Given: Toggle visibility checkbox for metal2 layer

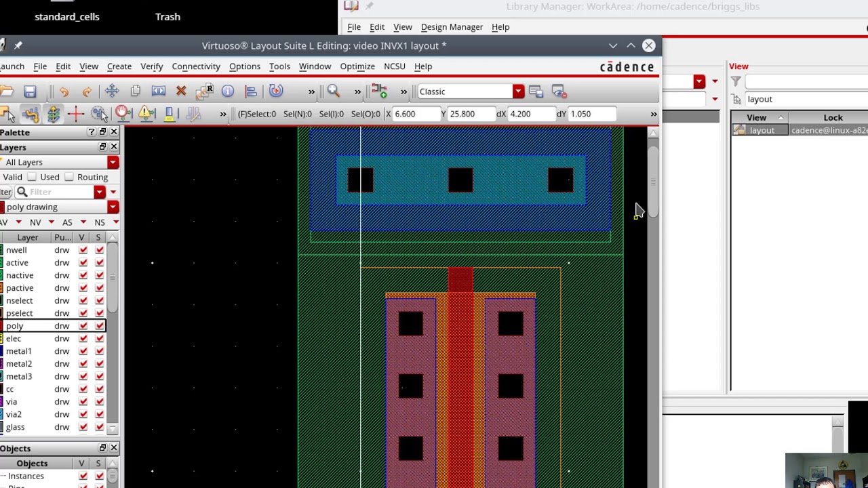Looking at the screenshot, I should [x=83, y=364].
